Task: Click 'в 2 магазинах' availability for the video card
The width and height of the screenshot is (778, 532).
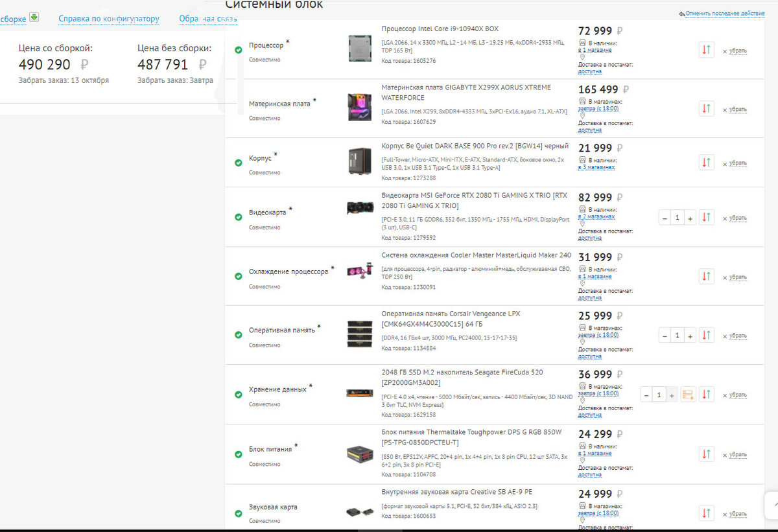Action: point(596,216)
